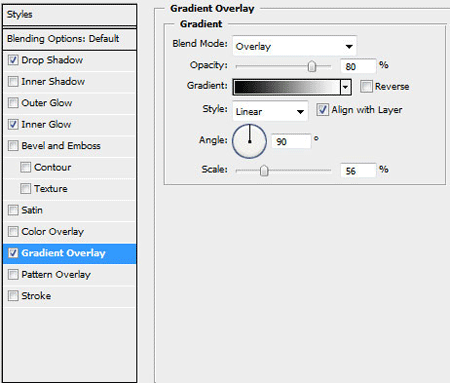The image size is (450, 383).
Task: Click the Opacity slider handle
Action: [312, 66]
